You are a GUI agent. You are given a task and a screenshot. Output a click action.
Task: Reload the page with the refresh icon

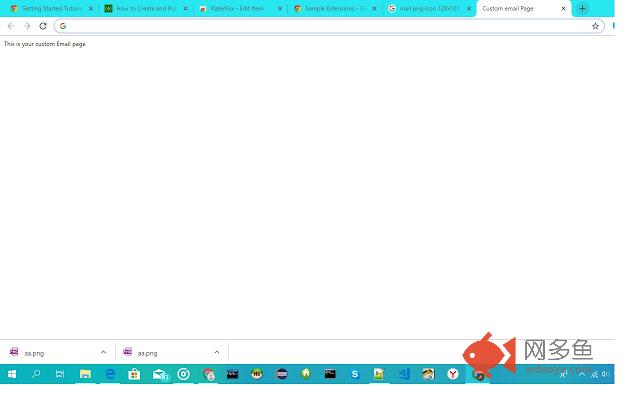[43, 26]
